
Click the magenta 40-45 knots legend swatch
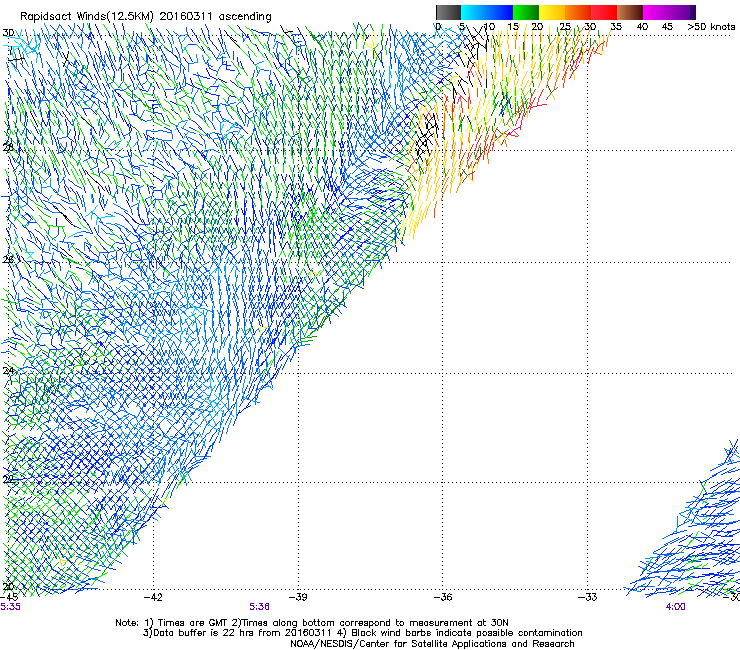[656, 12]
